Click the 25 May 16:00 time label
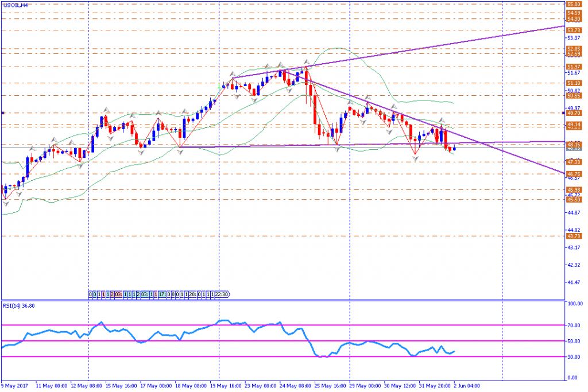This screenshot has height=392, width=588. [x=330, y=386]
